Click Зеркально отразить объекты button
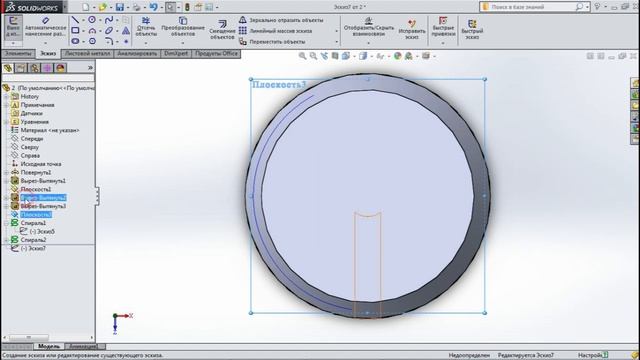This screenshot has height=360, width=640. point(282,20)
